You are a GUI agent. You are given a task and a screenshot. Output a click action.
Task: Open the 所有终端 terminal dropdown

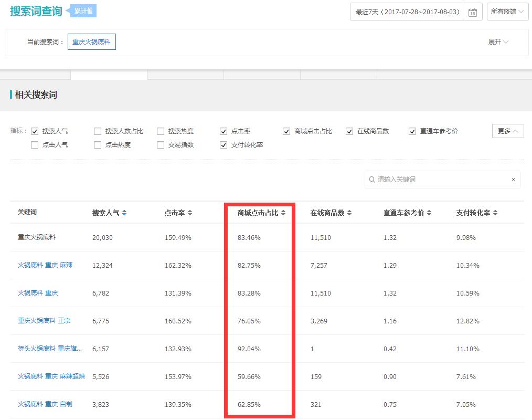click(x=506, y=12)
